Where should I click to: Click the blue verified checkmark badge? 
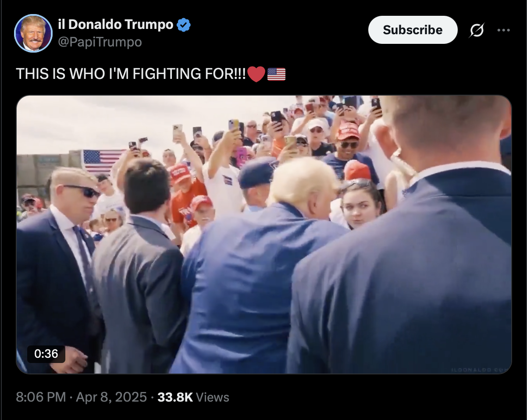[x=183, y=25]
